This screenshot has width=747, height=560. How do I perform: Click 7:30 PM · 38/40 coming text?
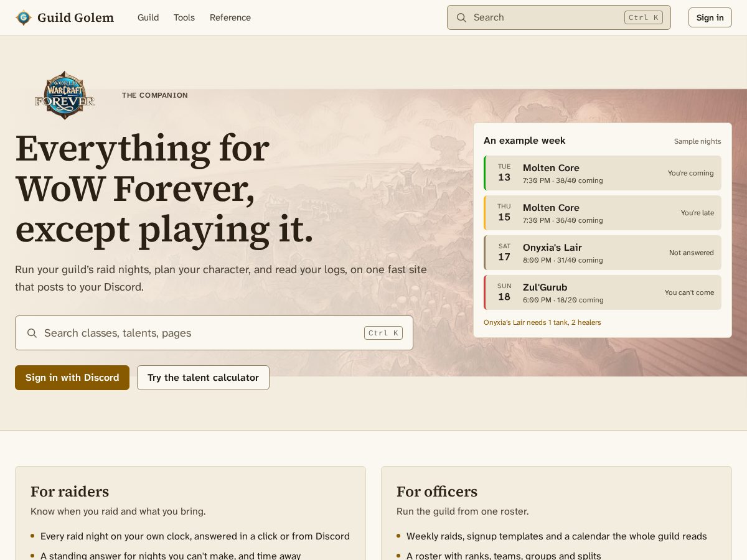(563, 180)
